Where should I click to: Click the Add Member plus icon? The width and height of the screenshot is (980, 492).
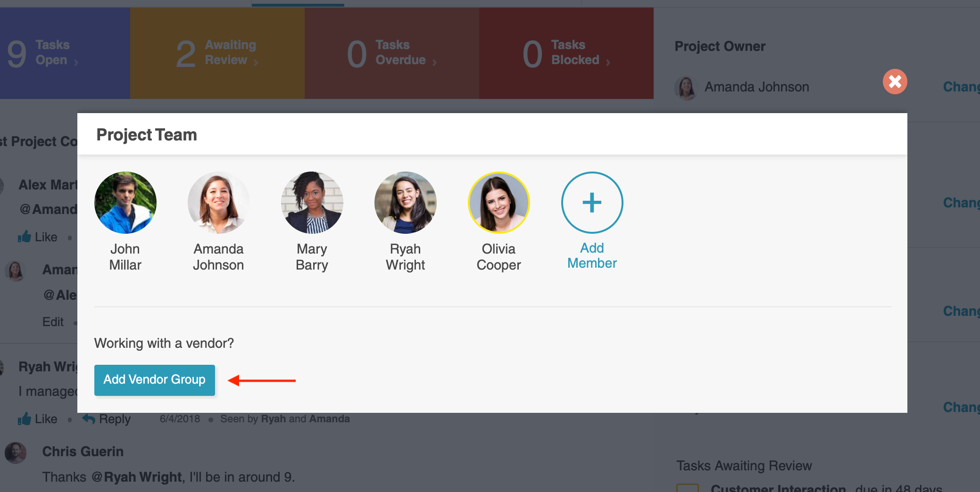pos(592,203)
